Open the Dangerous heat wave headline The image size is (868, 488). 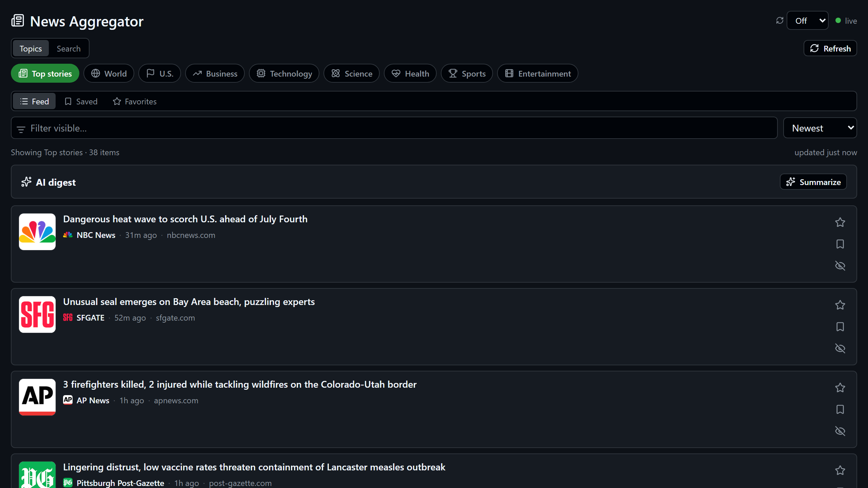tap(185, 219)
